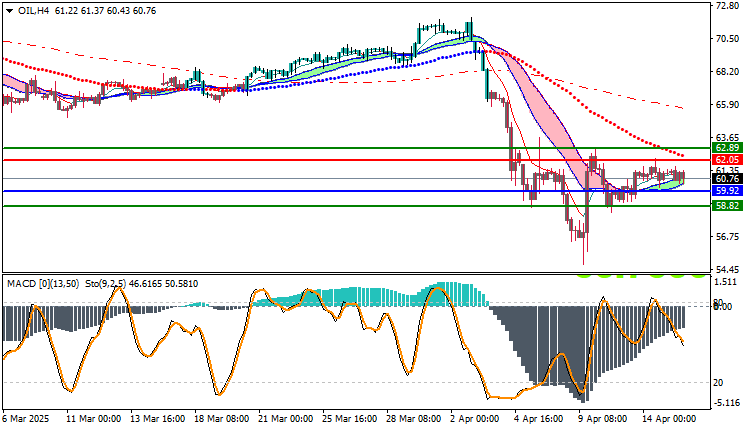Click the 72.80 price scale value
The height and width of the screenshot is (430, 750).
pyautogui.click(x=728, y=6)
